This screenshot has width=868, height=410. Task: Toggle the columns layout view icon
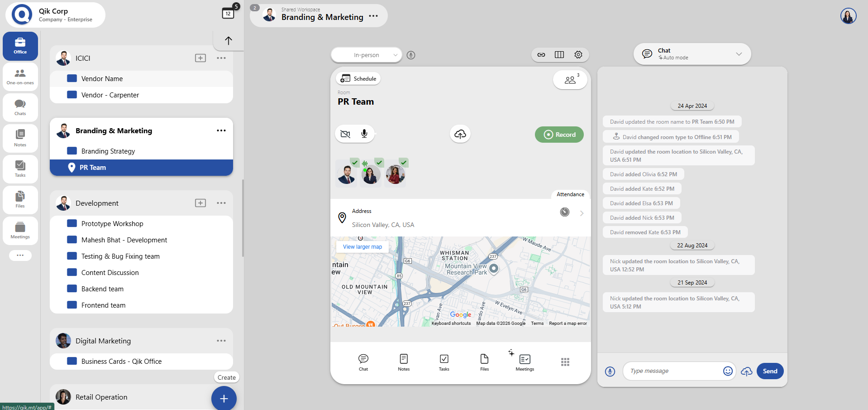(x=559, y=55)
